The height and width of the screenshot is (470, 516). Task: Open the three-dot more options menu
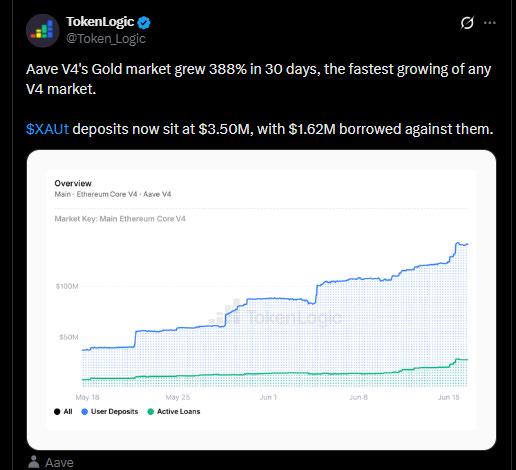[x=490, y=23]
